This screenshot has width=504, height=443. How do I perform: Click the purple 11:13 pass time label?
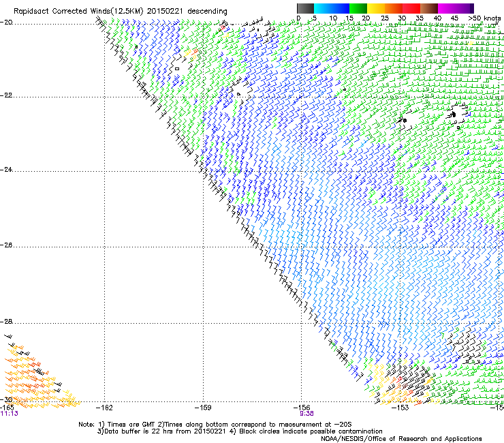click(10, 414)
